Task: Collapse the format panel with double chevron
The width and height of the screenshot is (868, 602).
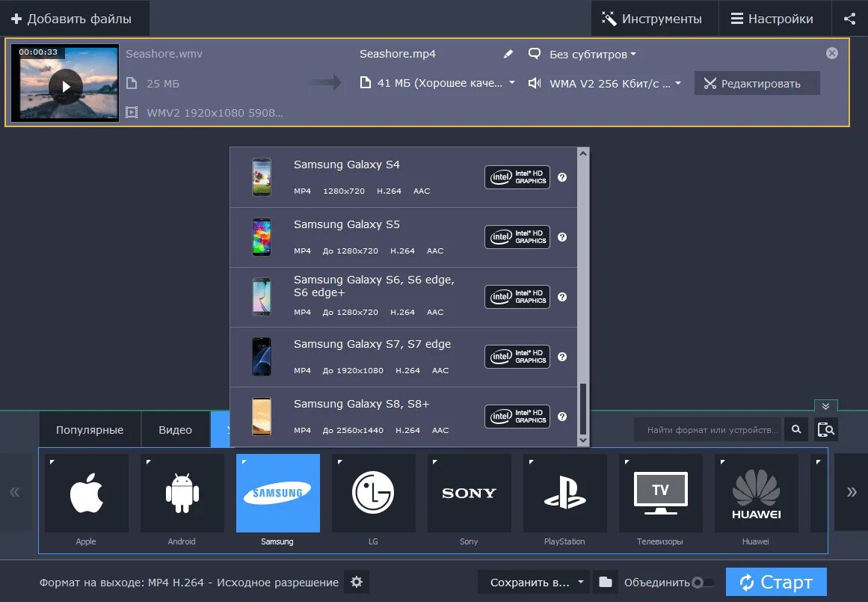Action: click(x=825, y=406)
